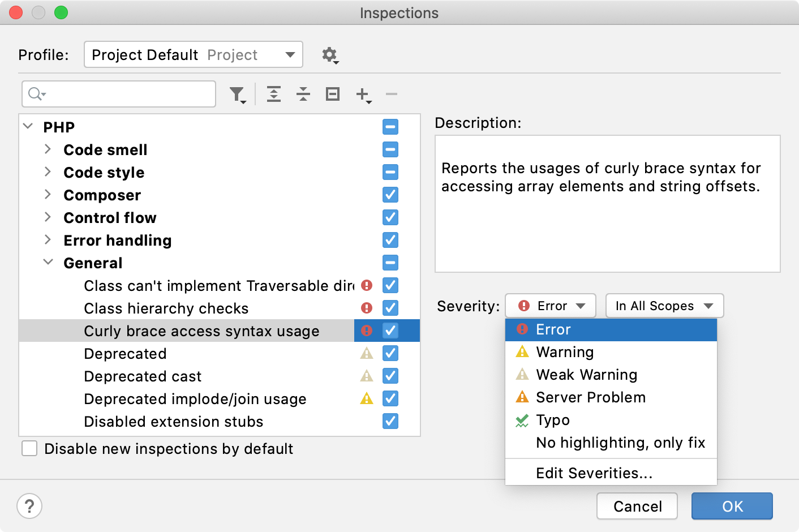Enable Disable new inspections by default checkbox
This screenshot has width=799, height=532.
pyautogui.click(x=29, y=449)
